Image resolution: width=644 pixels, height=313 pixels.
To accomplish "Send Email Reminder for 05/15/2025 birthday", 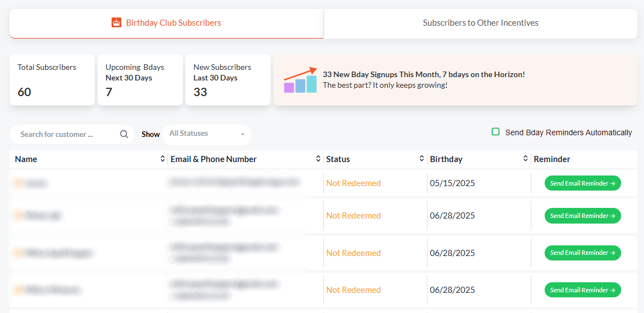I will point(583,183).
